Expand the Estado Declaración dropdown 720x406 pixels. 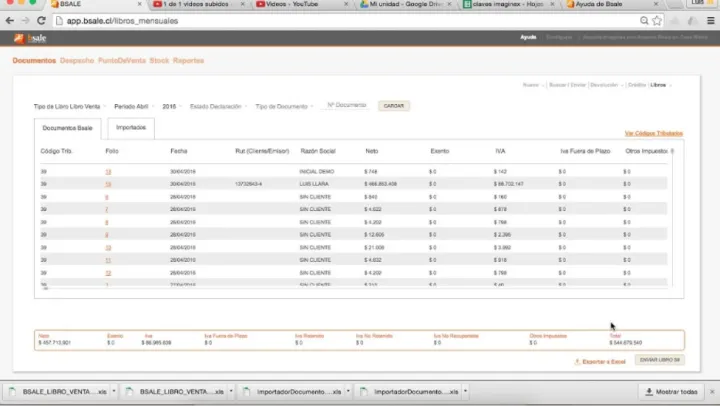pos(218,105)
